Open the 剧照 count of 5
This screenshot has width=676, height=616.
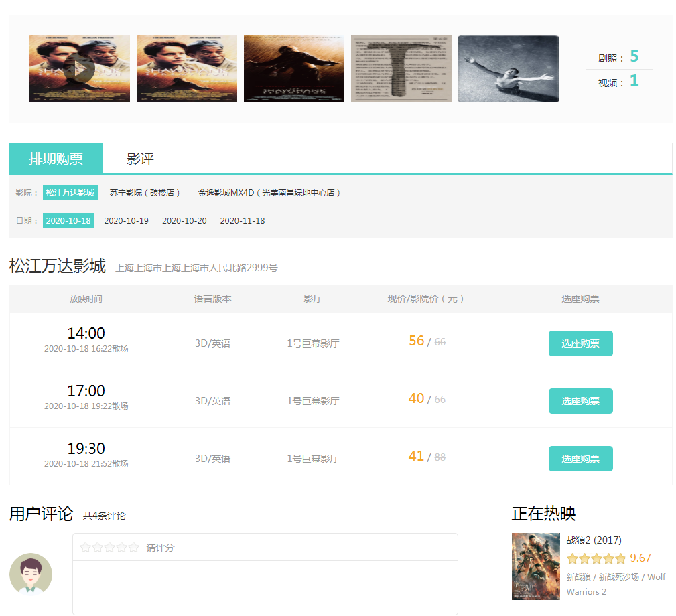tap(634, 56)
